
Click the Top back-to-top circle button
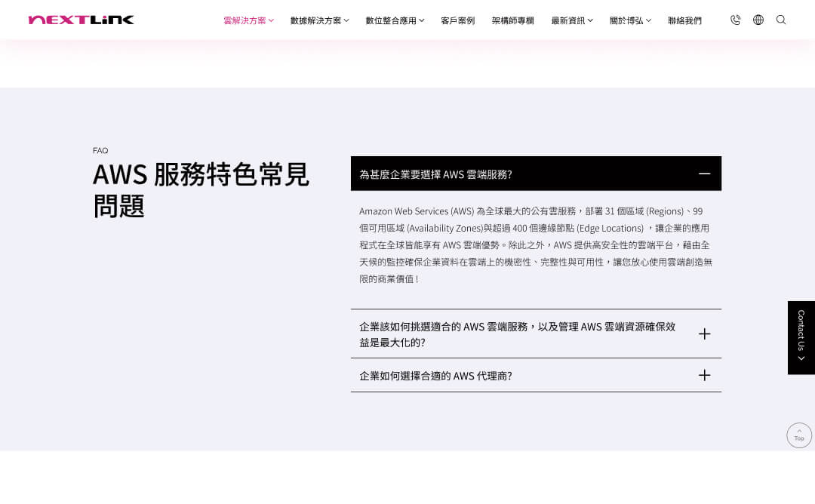click(x=799, y=435)
